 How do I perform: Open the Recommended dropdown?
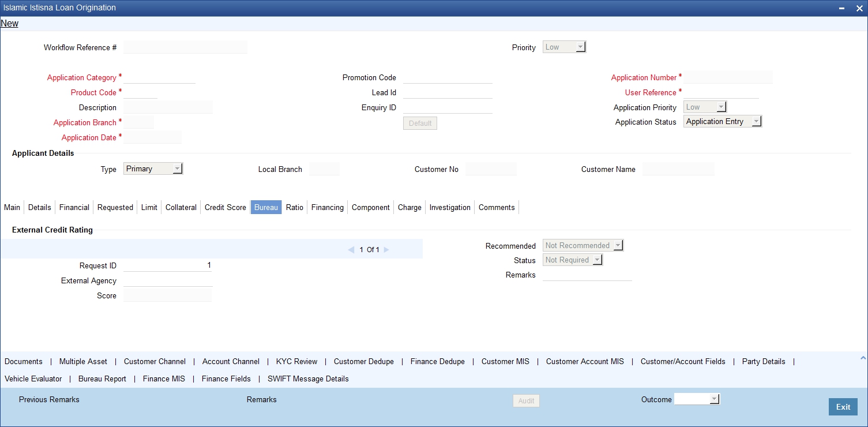583,246
